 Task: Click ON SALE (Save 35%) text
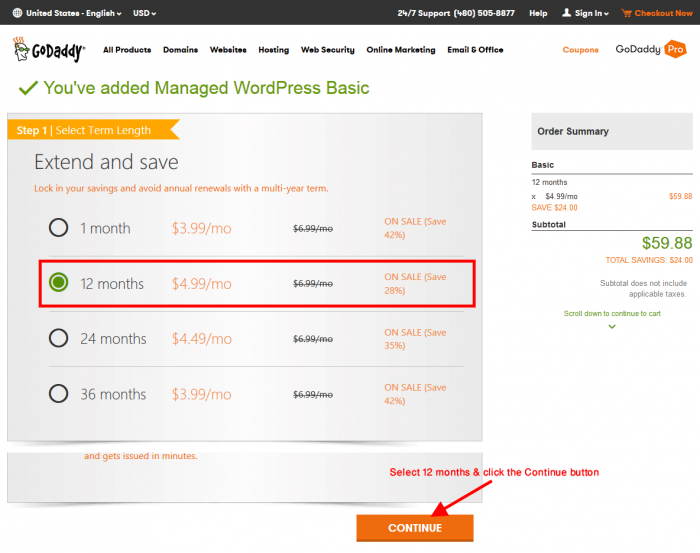[415, 339]
